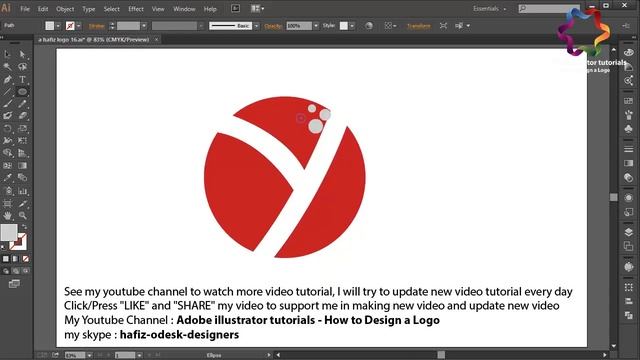Open the Stroke panel icon
Screen dimensions: 640x360
629,149
